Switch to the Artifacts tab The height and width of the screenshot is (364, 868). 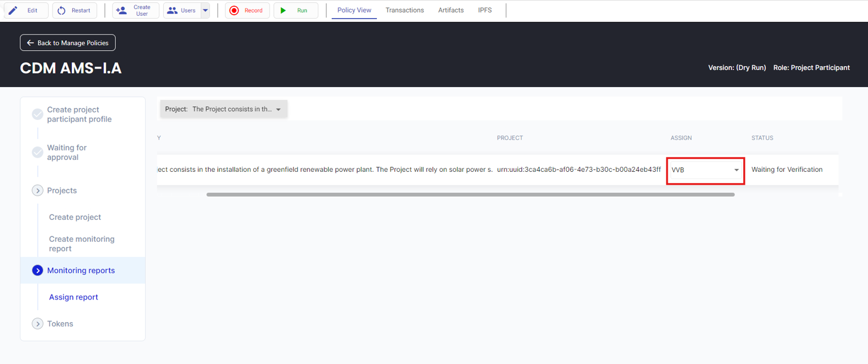tap(451, 10)
